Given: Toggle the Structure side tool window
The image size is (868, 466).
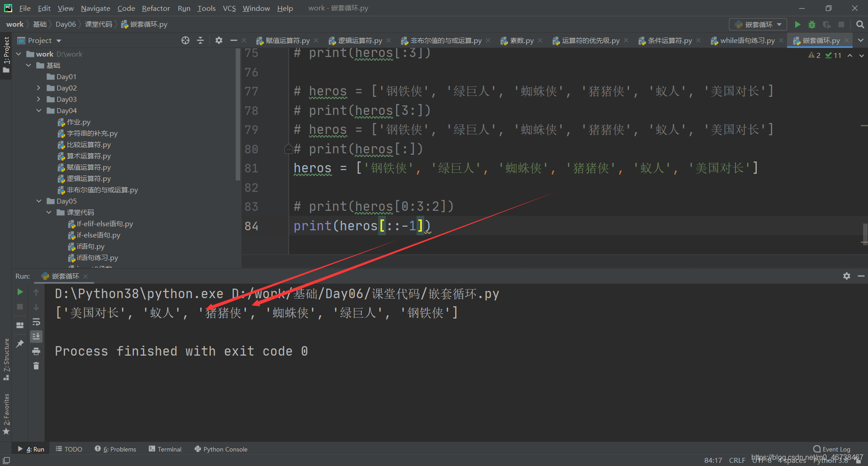Looking at the screenshot, I should [6, 359].
